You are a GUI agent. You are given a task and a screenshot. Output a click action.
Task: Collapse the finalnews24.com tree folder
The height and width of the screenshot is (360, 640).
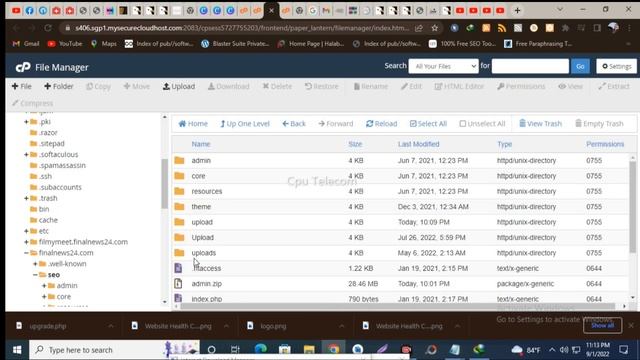[x=26, y=253]
